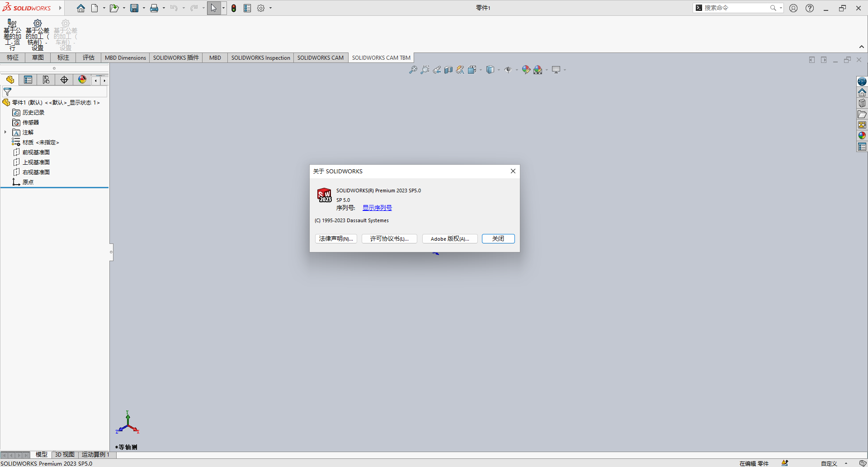The width and height of the screenshot is (868, 467).
Task: Click the Print icon
Action: (x=154, y=8)
